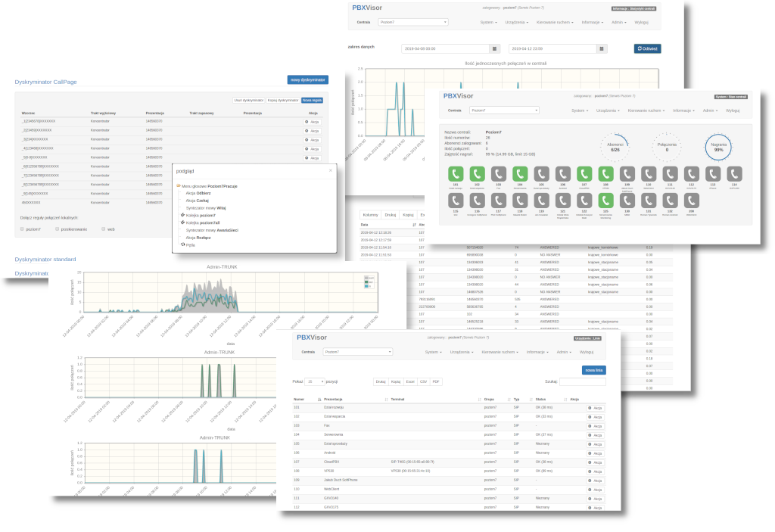775x532 pixels.
Task: Export lines table with the Excel button
Action: [x=410, y=381]
